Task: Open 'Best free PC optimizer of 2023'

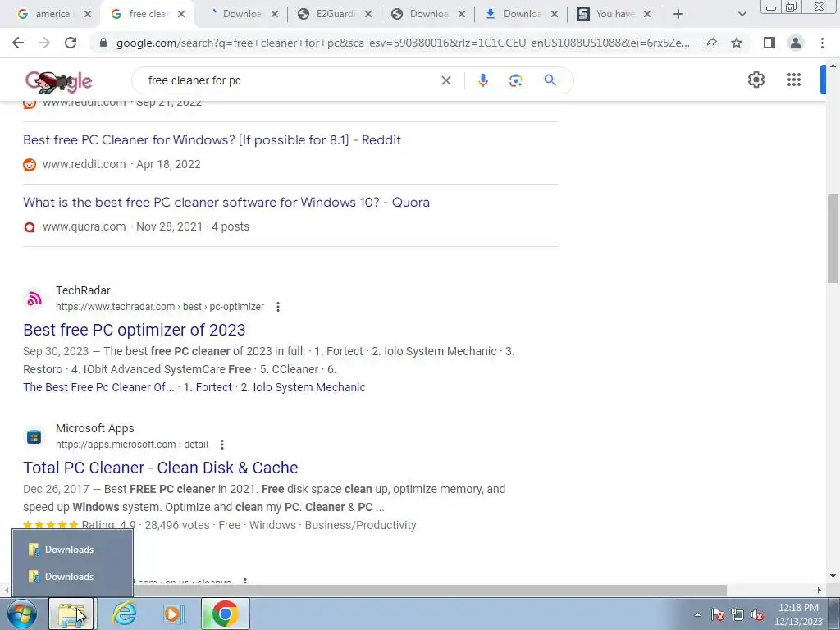Action: coord(135,330)
